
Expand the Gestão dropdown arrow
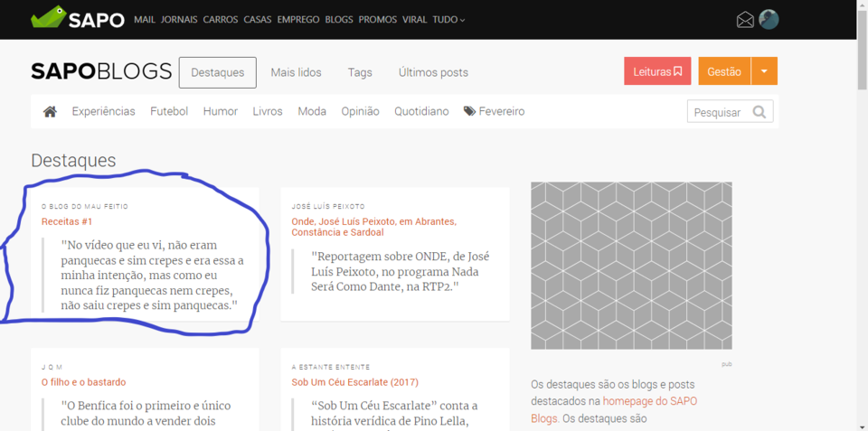pyautogui.click(x=764, y=71)
